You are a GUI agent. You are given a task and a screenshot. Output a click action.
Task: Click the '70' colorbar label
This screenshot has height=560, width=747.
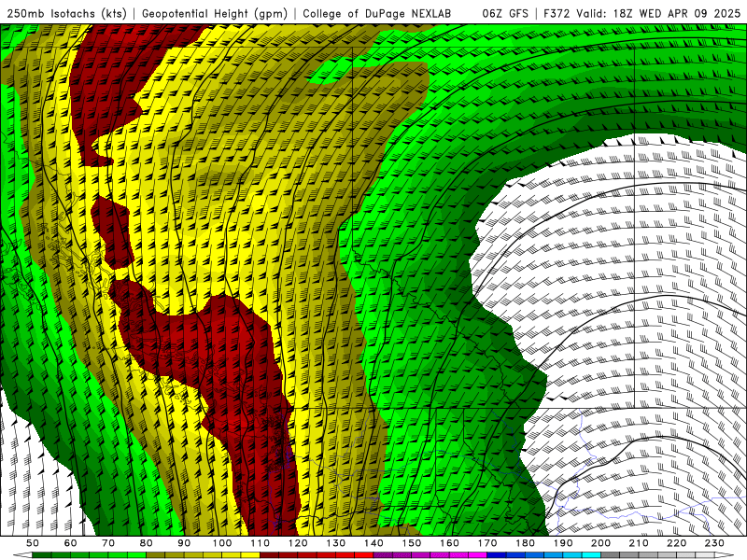click(x=108, y=543)
